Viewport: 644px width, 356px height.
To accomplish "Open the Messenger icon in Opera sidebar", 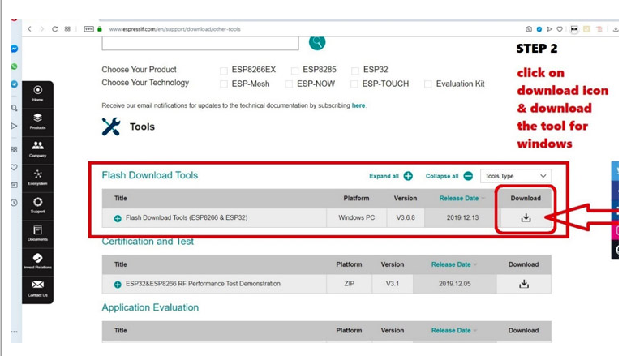I will (15, 49).
